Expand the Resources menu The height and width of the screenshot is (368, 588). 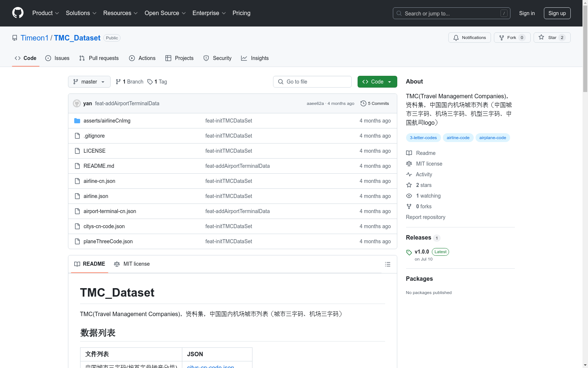click(x=121, y=13)
